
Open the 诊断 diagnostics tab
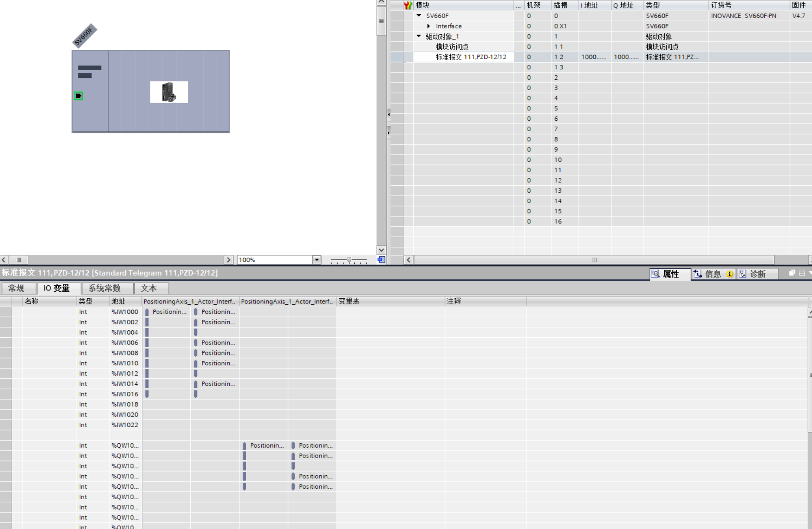click(757, 274)
